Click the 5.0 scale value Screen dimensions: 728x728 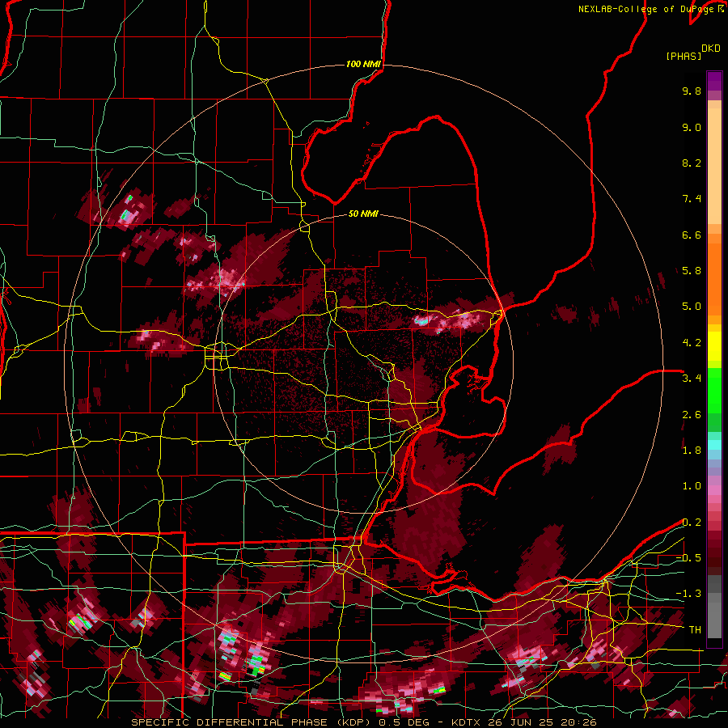692,307
